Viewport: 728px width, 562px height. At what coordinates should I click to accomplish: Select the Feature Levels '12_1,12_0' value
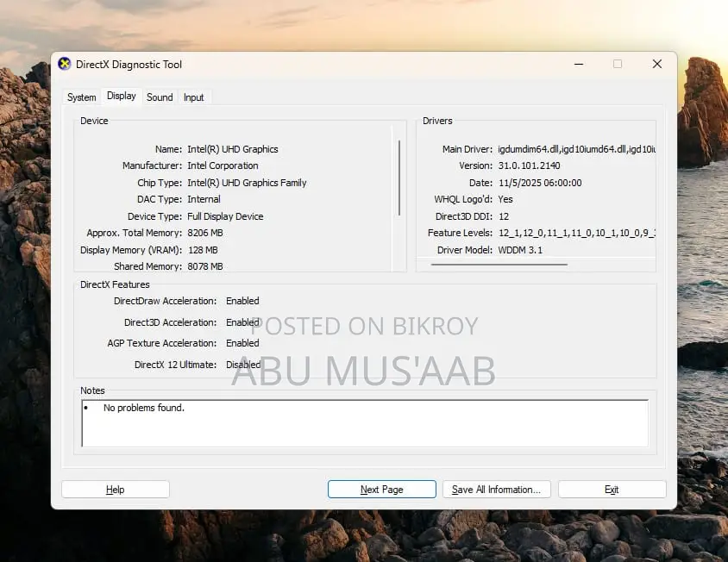(577, 233)
